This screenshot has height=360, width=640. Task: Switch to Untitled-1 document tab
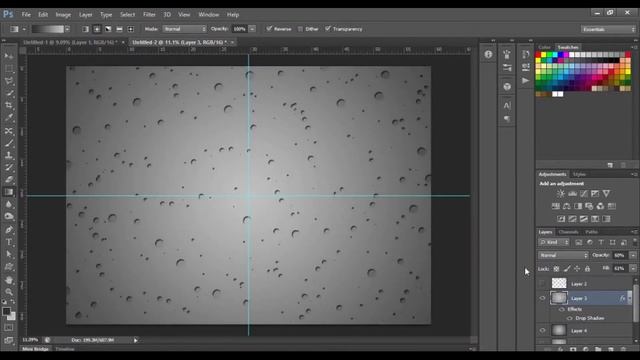(70, 42)
